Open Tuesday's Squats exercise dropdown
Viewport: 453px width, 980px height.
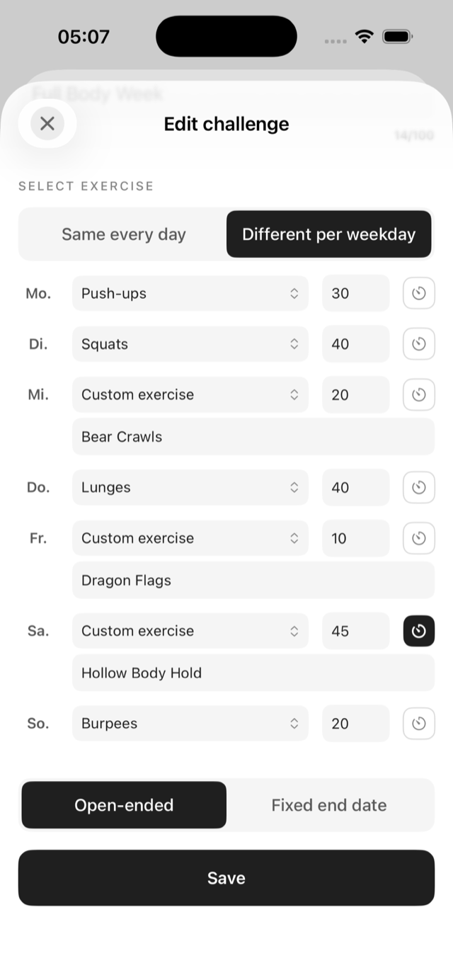[x=190, y=344]
